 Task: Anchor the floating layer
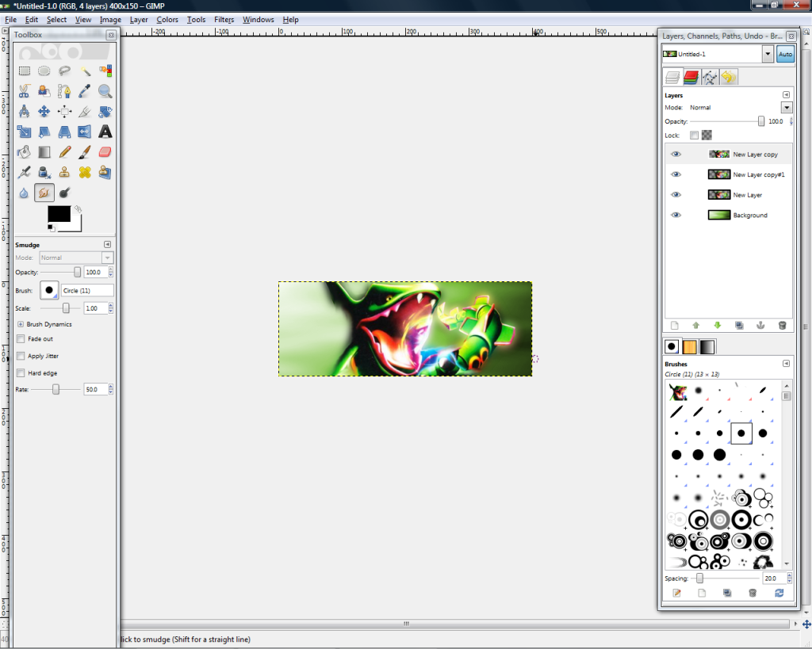point(760,326)
